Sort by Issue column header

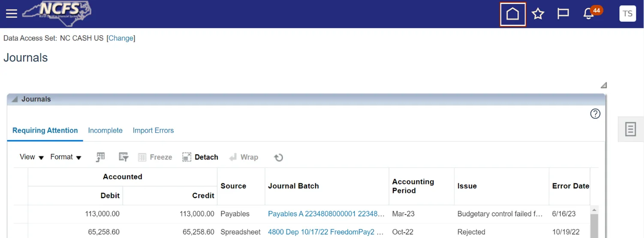pos(467,186)
